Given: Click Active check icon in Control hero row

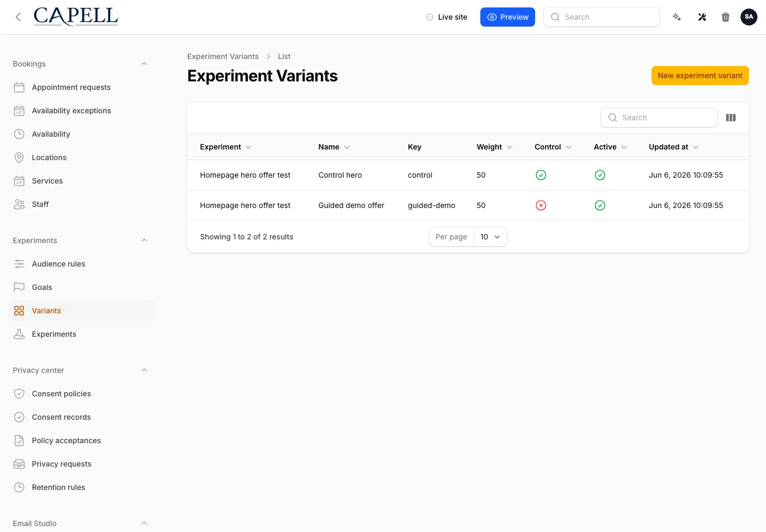Looking at the screenshot, I should pos(600,175).
